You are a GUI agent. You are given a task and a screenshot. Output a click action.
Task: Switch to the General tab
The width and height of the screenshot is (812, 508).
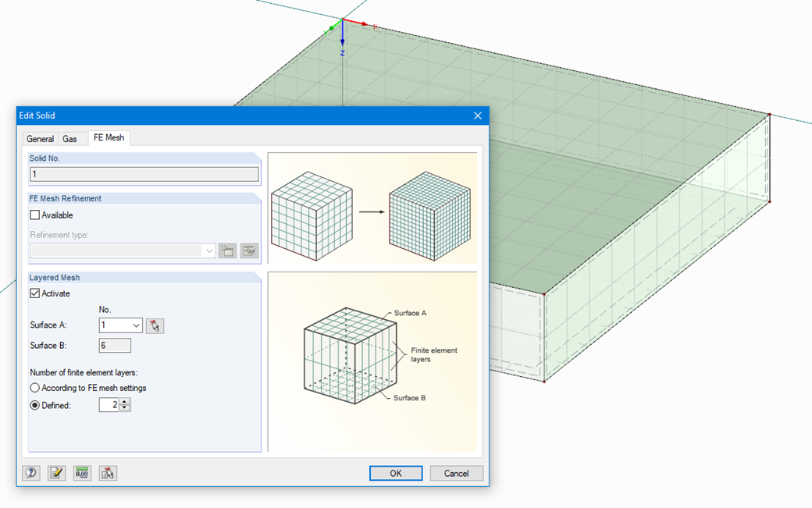pyautogui.click(x=40, y=138)
